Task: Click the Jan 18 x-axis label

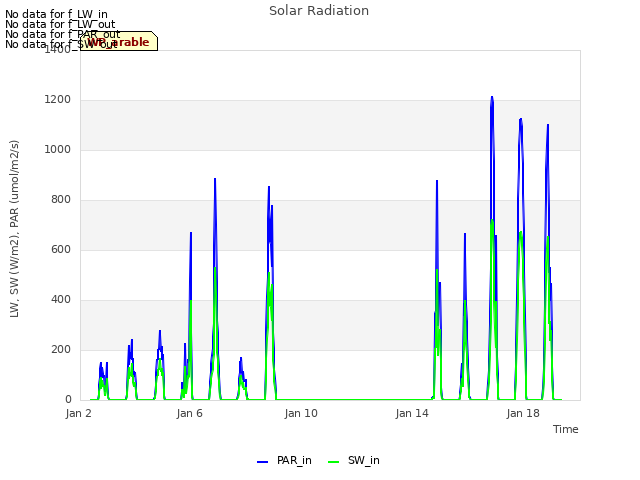Action: click(x=523, y=413)
